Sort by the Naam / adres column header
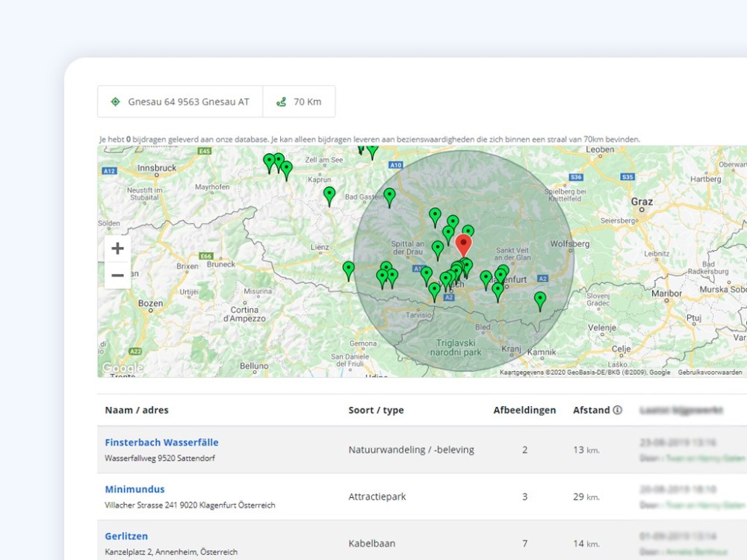Screen dimensions: 747x560 (x=136, y=409)
